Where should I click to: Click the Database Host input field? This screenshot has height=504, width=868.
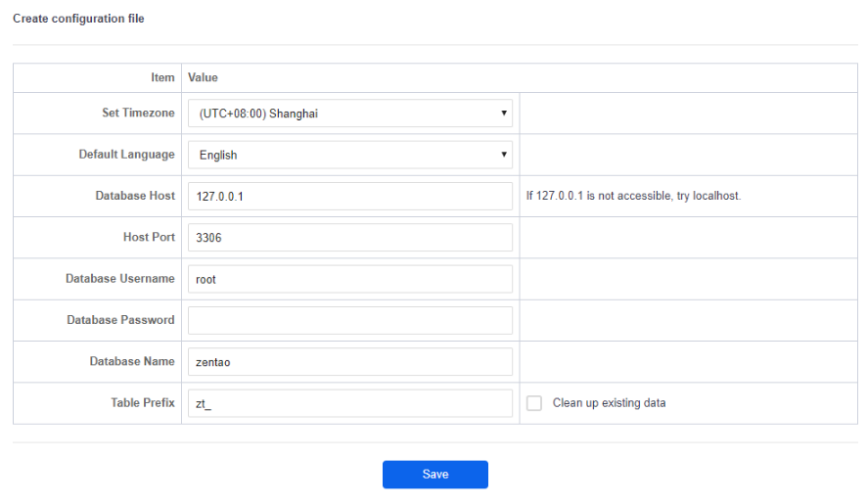(349, 196)
